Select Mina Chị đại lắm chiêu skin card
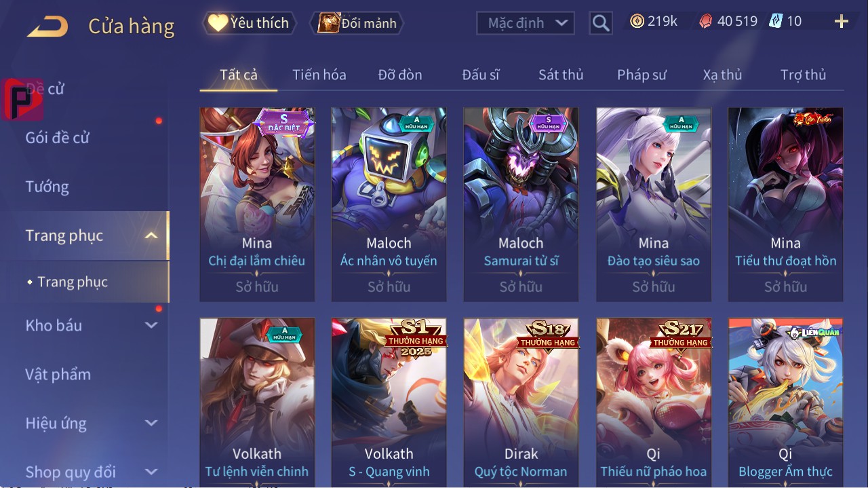Image resolution: width=868 pixels, height=488 pixels. pos(257,204)
